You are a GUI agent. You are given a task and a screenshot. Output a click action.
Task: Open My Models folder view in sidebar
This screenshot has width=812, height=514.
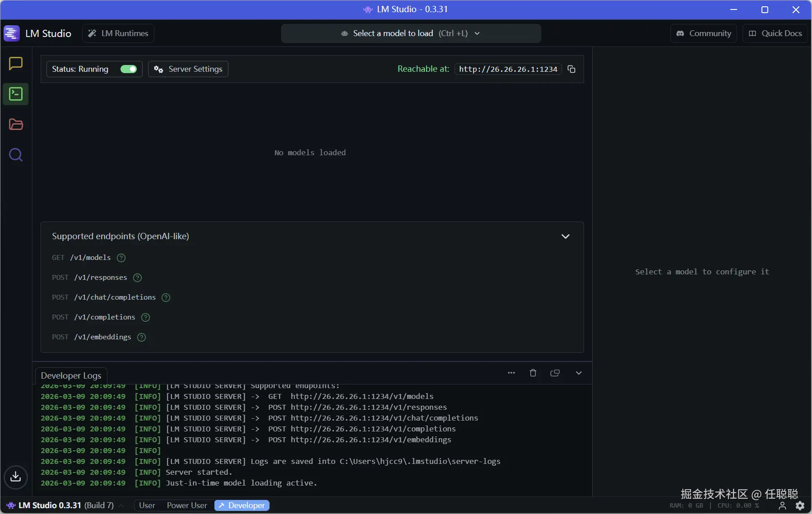pyautogui.click(x=16, y=125)
